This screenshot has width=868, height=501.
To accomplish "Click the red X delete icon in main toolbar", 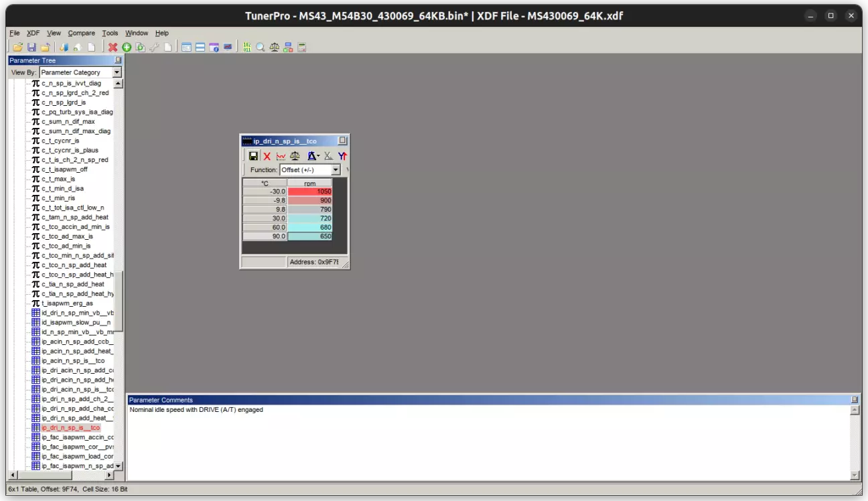I will click(x=113, y=47).
